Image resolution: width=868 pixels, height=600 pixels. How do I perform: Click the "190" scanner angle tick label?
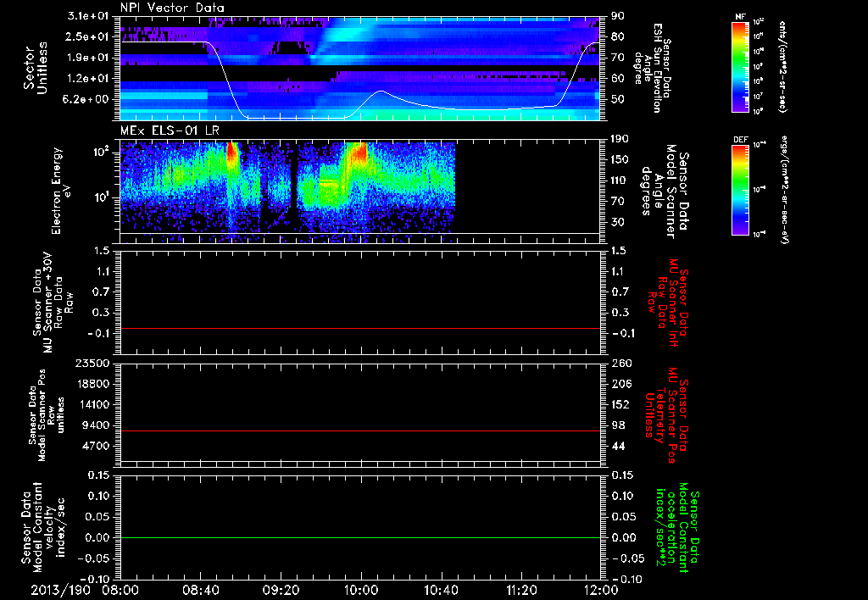[620, 139]
